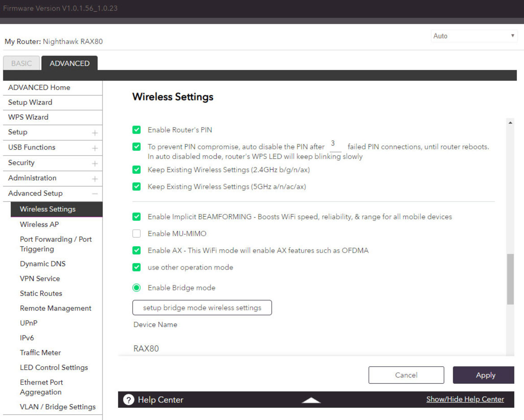The width and height of the screenshot is (524, 420).
Task: Toggle the auto disable PIN checkbox
Action: tap(136, 146)
